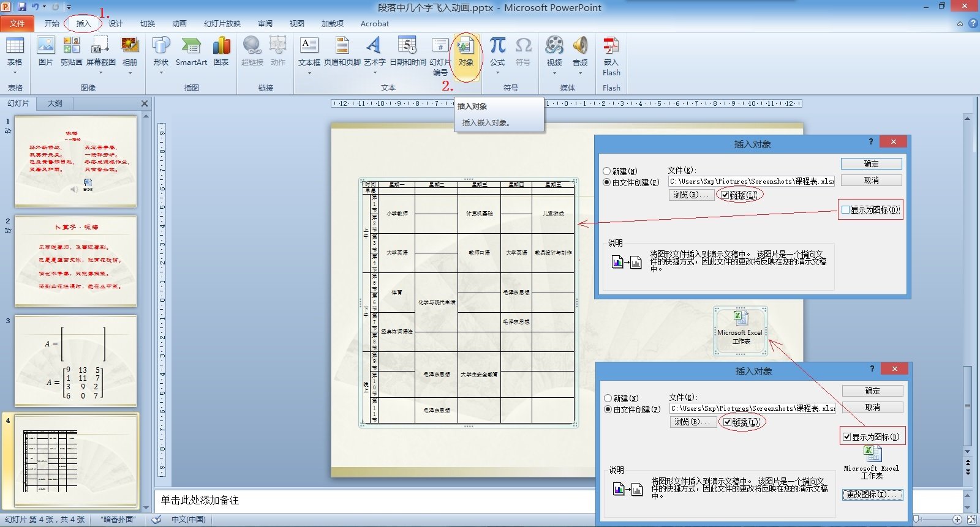
Task: Expand the 相册 dropdown arrow
Action: coord(130,73)
